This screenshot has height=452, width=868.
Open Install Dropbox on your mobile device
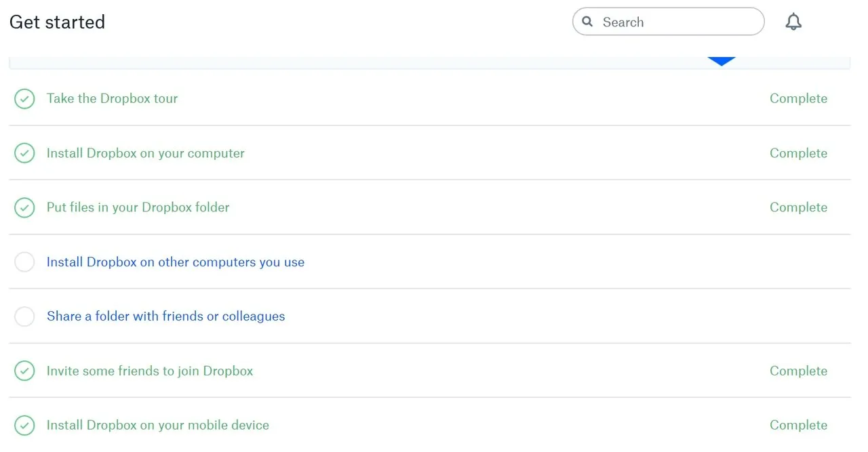coord(157,426)
